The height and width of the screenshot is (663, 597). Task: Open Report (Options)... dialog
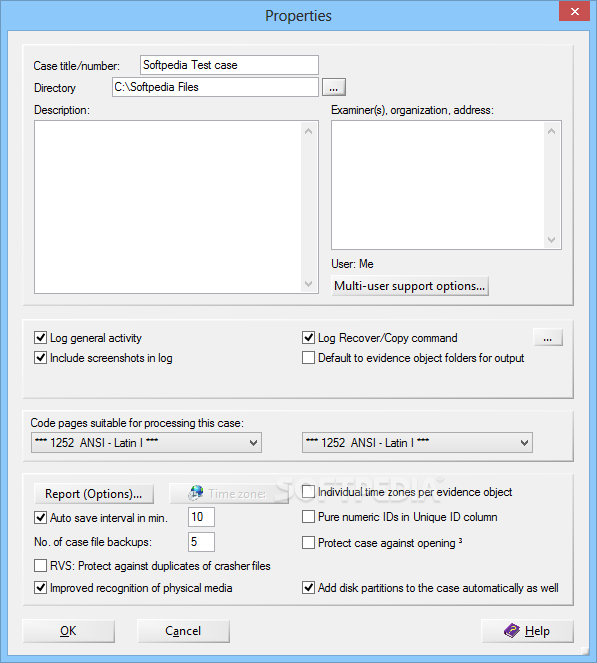(x=94, y=494)
